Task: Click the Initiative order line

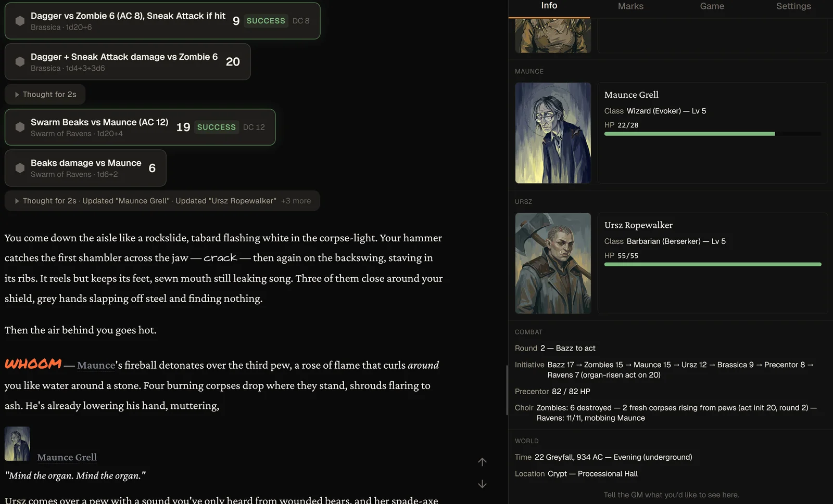Action: 664,370
